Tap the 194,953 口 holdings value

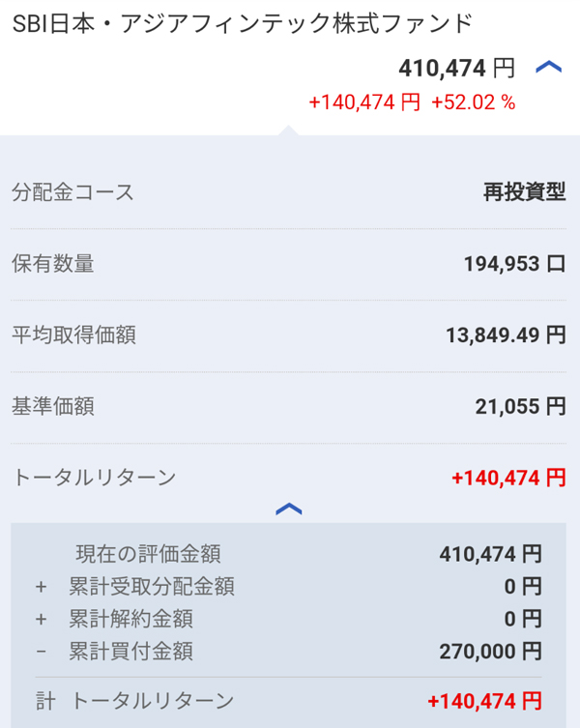(514, 264)
